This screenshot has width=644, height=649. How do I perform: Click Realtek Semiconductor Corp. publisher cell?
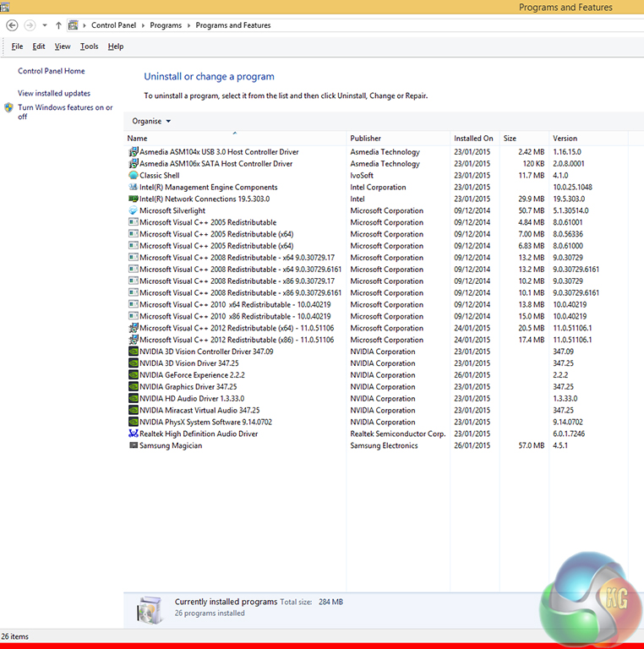[x=398, y=434]
